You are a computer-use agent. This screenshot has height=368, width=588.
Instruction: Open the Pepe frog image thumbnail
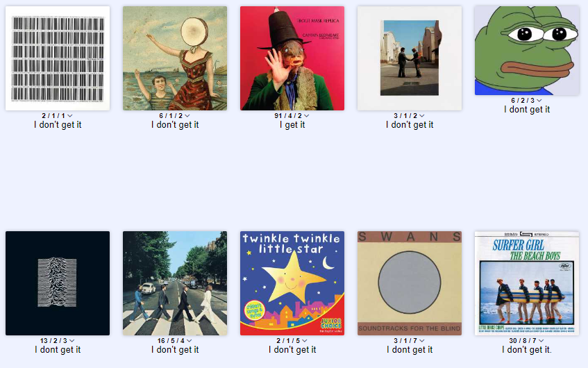(527, 51)
